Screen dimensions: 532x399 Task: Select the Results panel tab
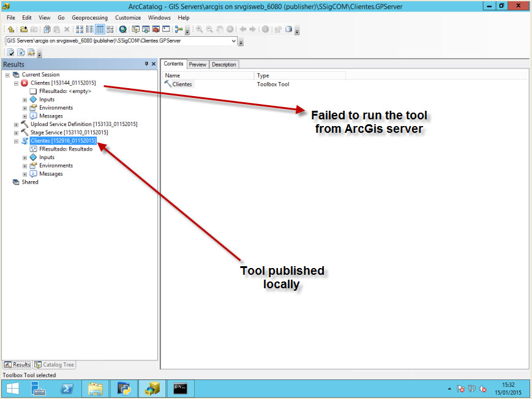17,365
